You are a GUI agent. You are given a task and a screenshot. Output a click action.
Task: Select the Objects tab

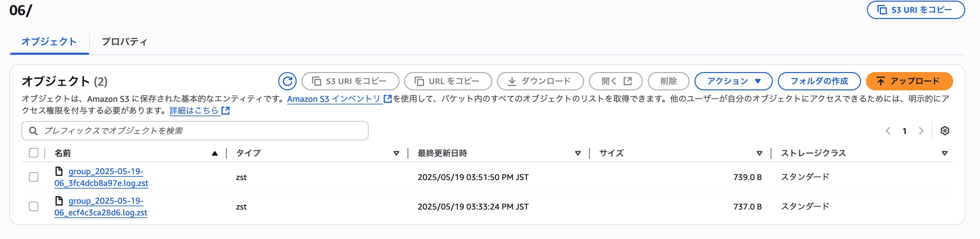point(49,42)
